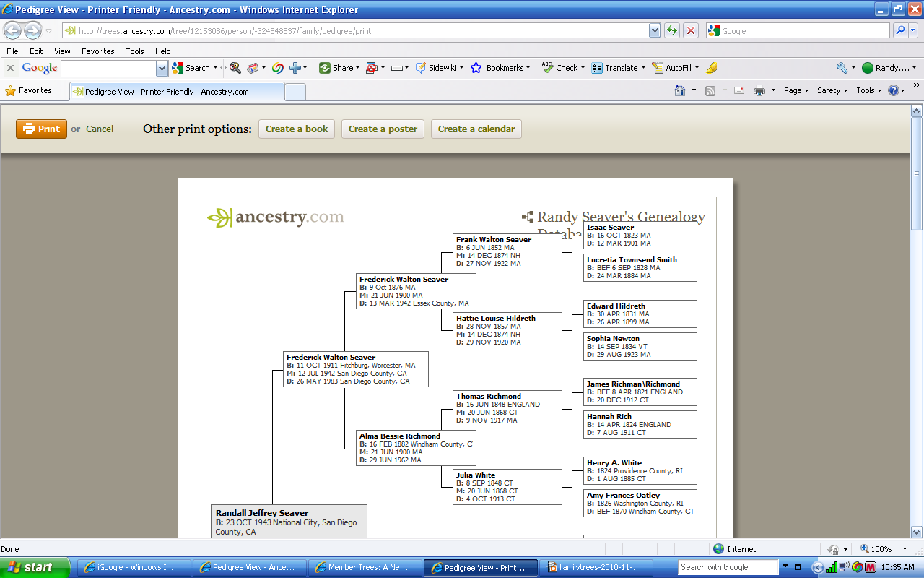Click the Create a poster button
The height and width of the screenshot is (578, 924).
[x=383, y=129]
